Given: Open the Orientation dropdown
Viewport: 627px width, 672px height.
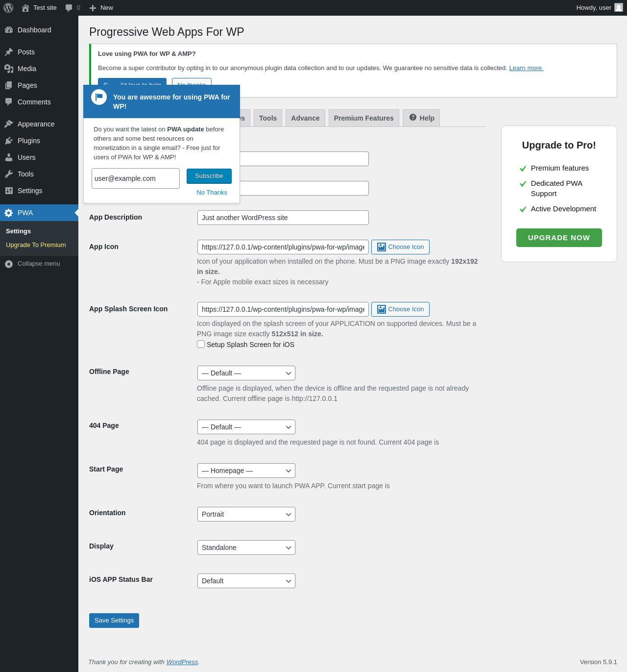Looking at the screenshot, I should tap(246, 514).
